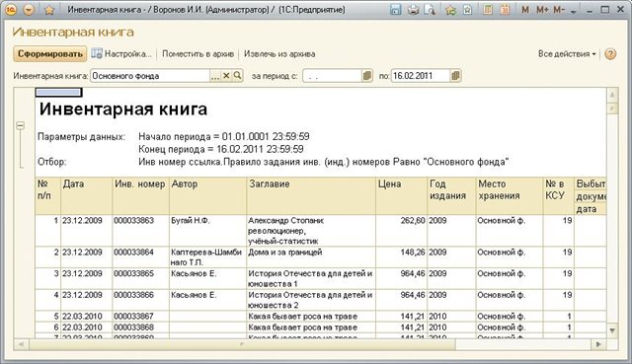
Task: Open print preview icon
Action: click(430, 9)
